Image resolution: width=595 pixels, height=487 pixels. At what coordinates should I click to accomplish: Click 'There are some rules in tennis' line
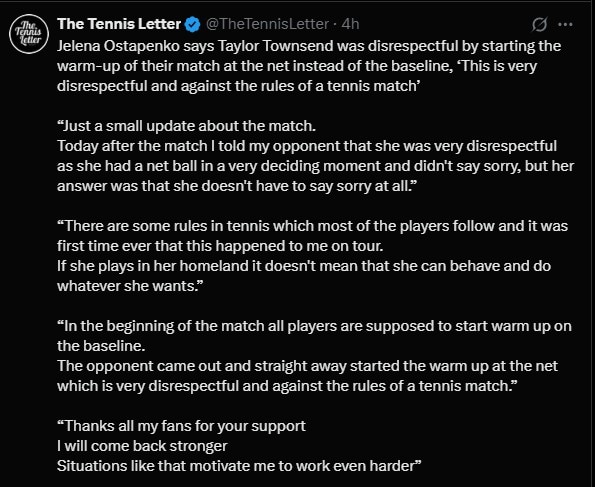[313, 226]
